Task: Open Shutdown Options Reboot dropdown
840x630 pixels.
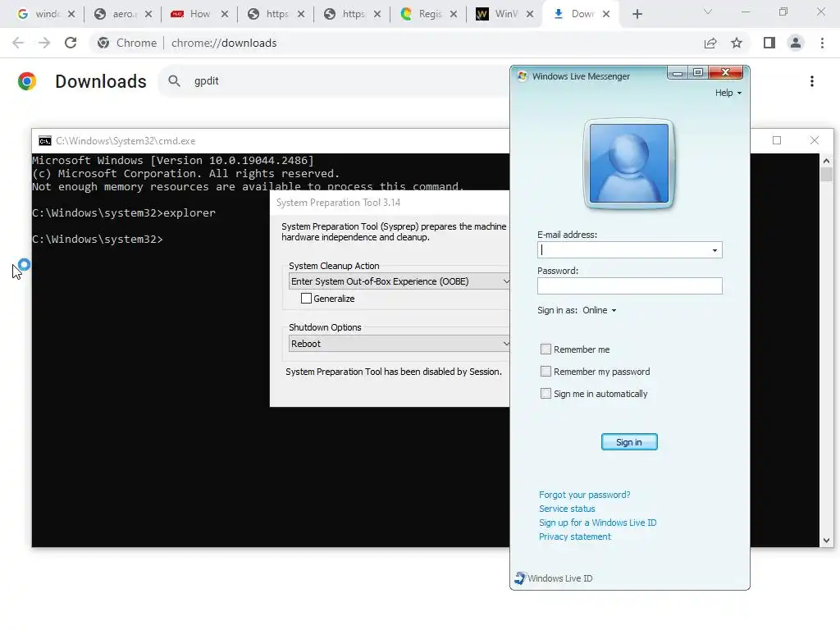Action: coord(399,344)
